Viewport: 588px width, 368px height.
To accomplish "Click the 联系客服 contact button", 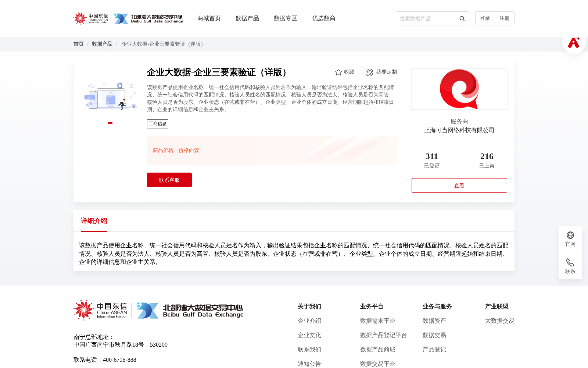I will pyautogui.click(x=169, y=180).
